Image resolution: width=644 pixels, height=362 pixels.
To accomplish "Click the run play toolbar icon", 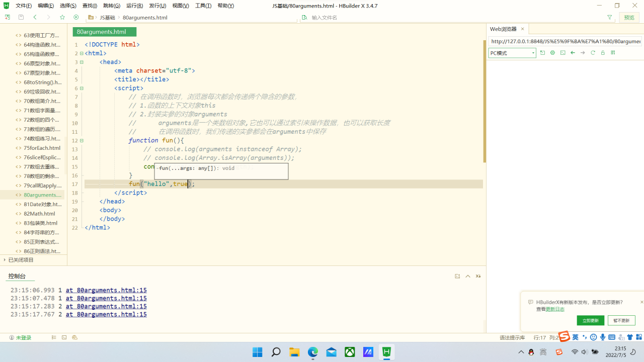I will tap(76, 17).
